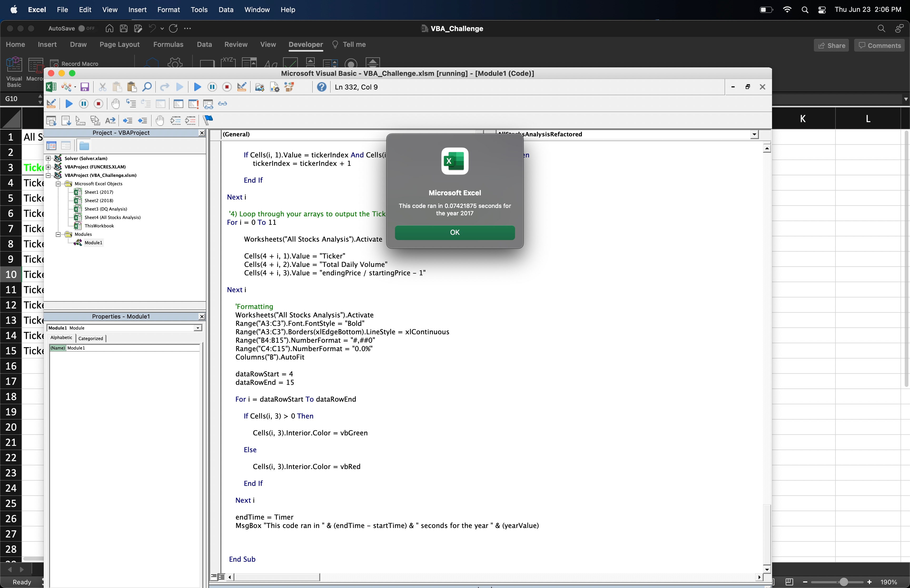This screenshot has height=588, width=910.
Task: Save the VBA project with floppy icon
Action: 85,87
